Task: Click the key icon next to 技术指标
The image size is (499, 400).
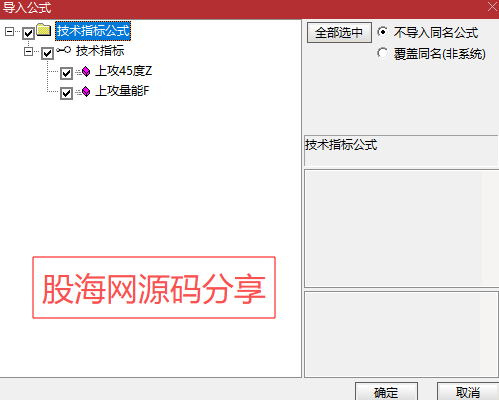Action: point(63,50)
